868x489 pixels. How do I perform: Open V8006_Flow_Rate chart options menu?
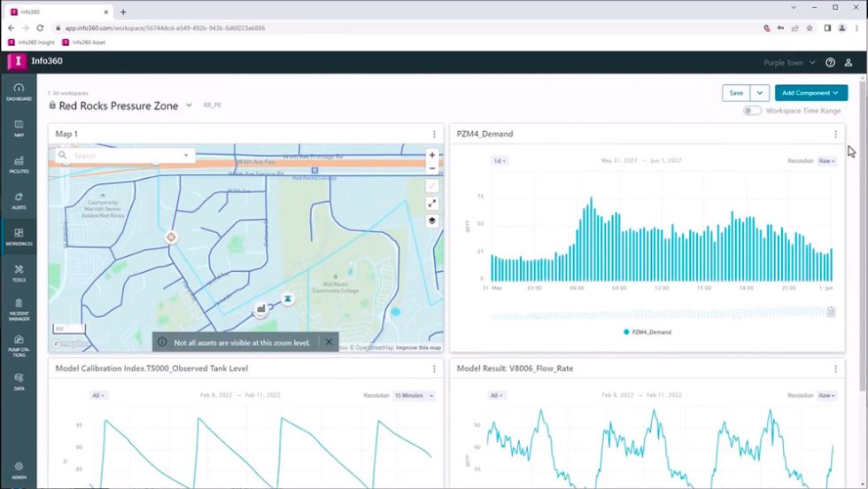(835, 369)
